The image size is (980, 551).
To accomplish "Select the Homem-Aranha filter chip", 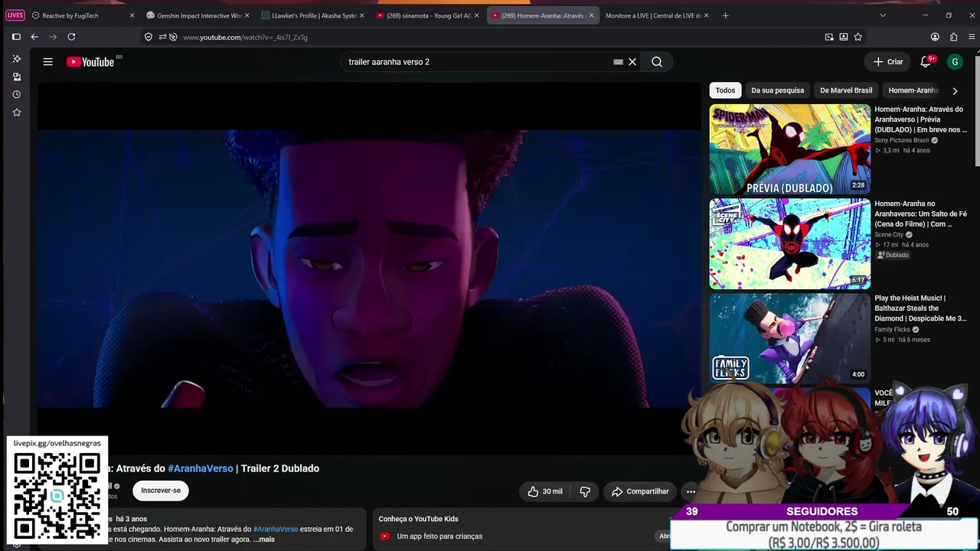I will point(913,90).
